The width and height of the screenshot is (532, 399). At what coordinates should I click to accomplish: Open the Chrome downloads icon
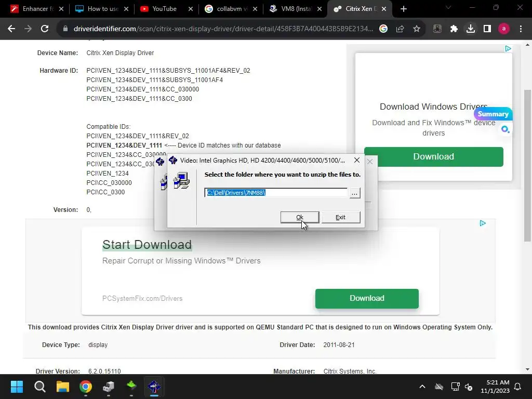point(471,29)
